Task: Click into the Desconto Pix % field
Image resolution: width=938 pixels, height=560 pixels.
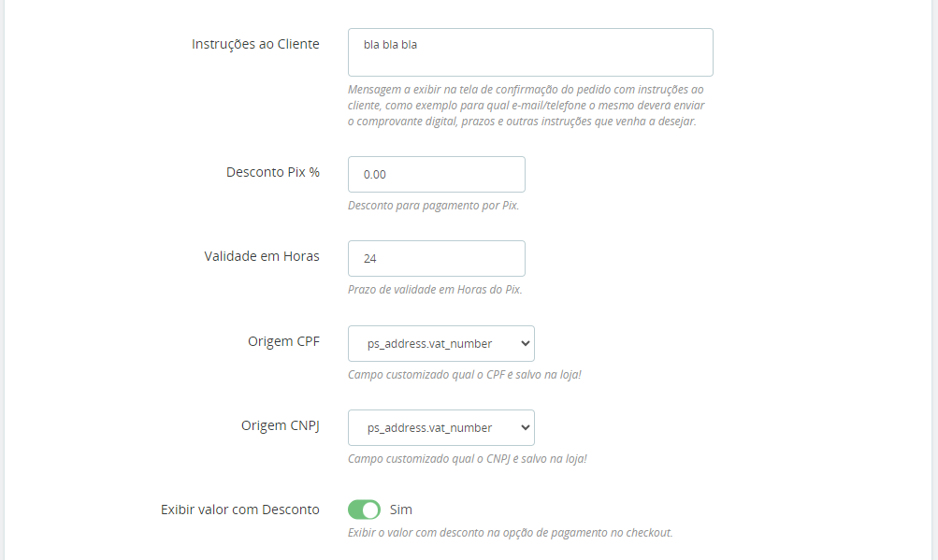Action: coord(436,174)
